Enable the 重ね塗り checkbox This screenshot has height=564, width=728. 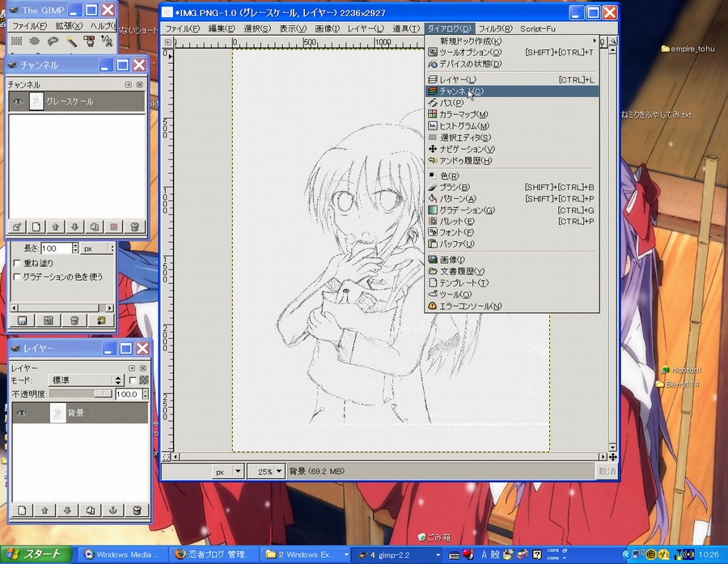pos(17,264)
